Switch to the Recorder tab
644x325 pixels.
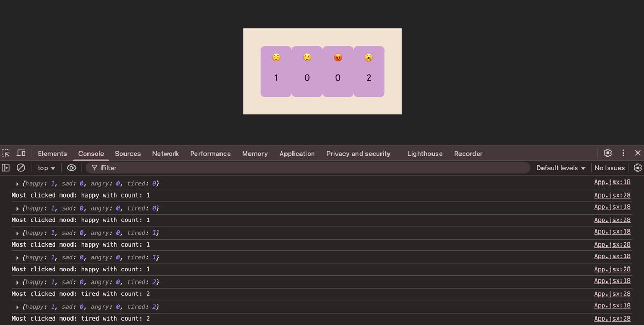(469, 154)
